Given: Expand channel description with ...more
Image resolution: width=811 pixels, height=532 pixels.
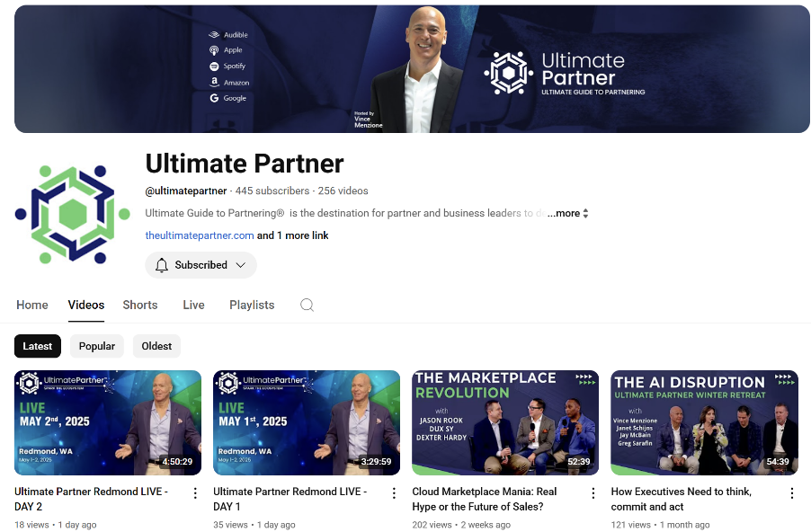Looking at the screenshot, I should pos(567,213).
